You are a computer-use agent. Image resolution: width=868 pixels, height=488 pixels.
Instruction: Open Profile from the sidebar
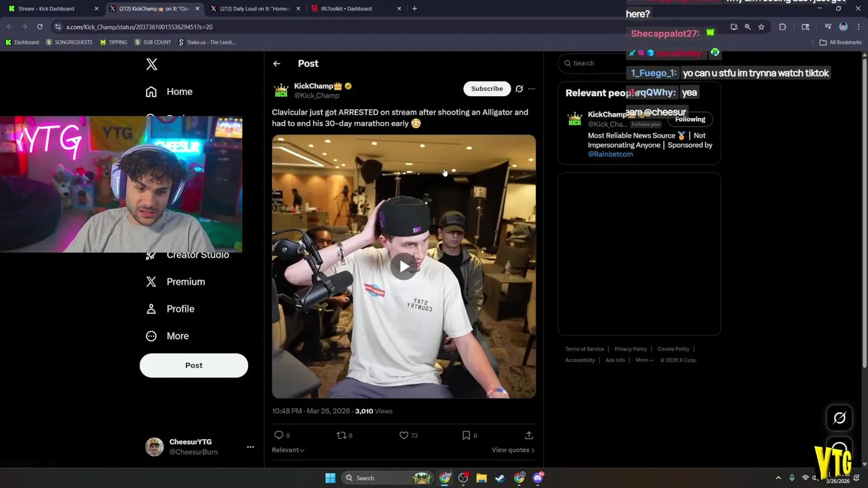coord(170,309)
